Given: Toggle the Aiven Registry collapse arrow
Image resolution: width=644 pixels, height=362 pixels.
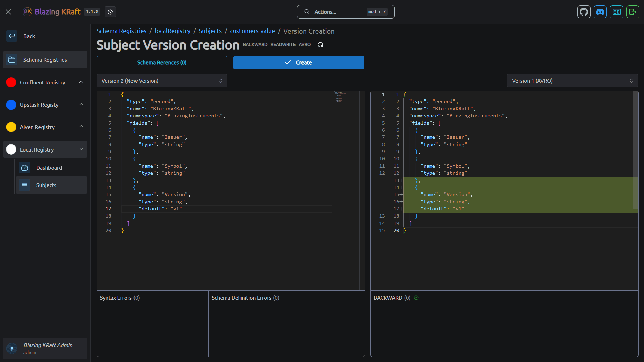Looking at the screenshot, I should point(82,127).
